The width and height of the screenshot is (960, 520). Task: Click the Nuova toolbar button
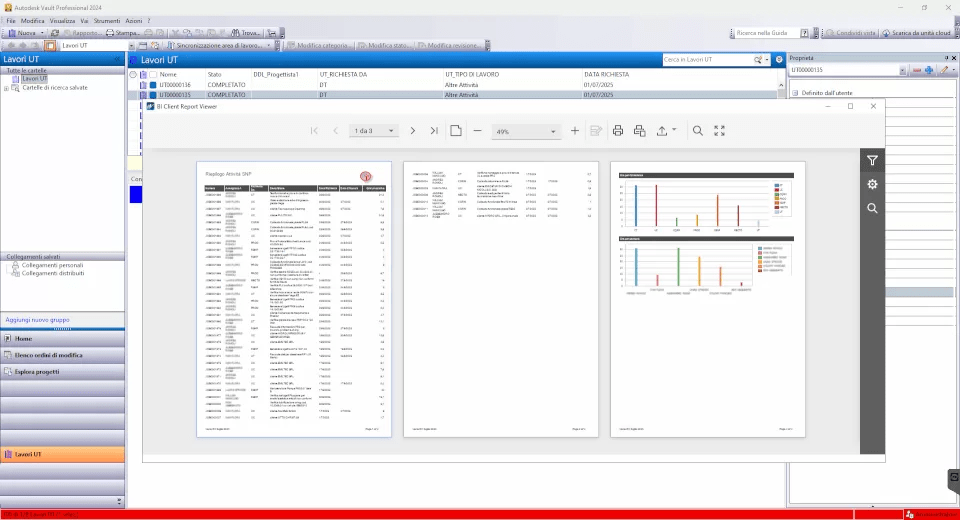click(x=22, y=33)
